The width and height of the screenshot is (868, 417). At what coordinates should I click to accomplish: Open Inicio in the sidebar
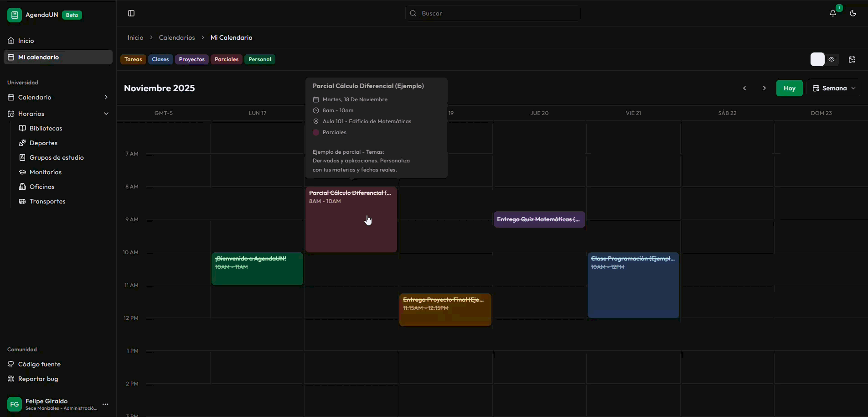58,41
